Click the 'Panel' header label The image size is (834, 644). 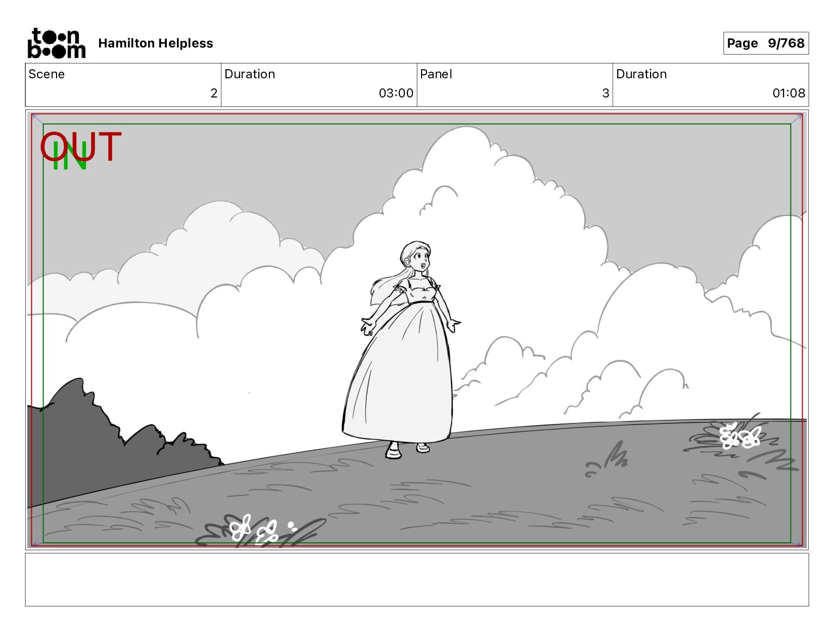[x=436, y=74]
